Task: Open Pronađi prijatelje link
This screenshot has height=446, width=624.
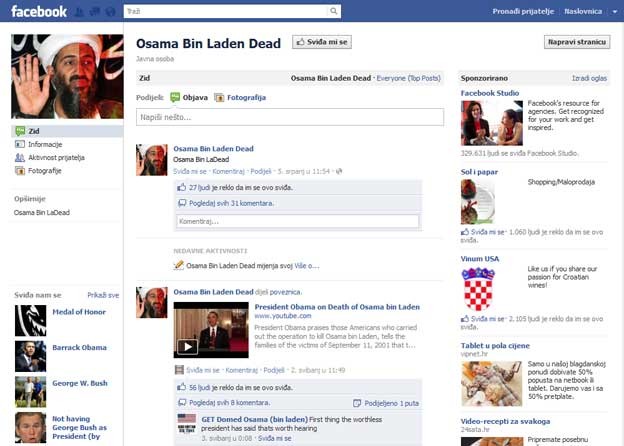Action: (x=523, y=11)
